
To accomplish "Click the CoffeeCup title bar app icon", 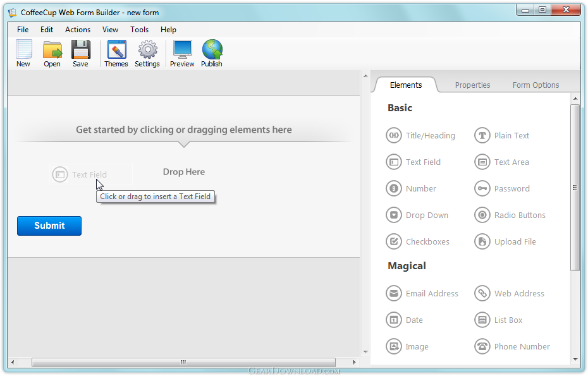I will [13, 13].
